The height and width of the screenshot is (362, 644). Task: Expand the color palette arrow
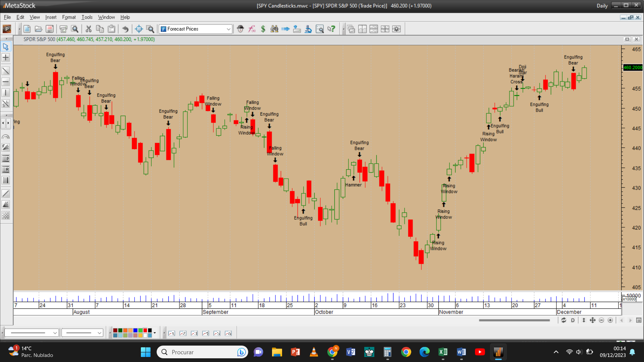[x=155, y=333]
